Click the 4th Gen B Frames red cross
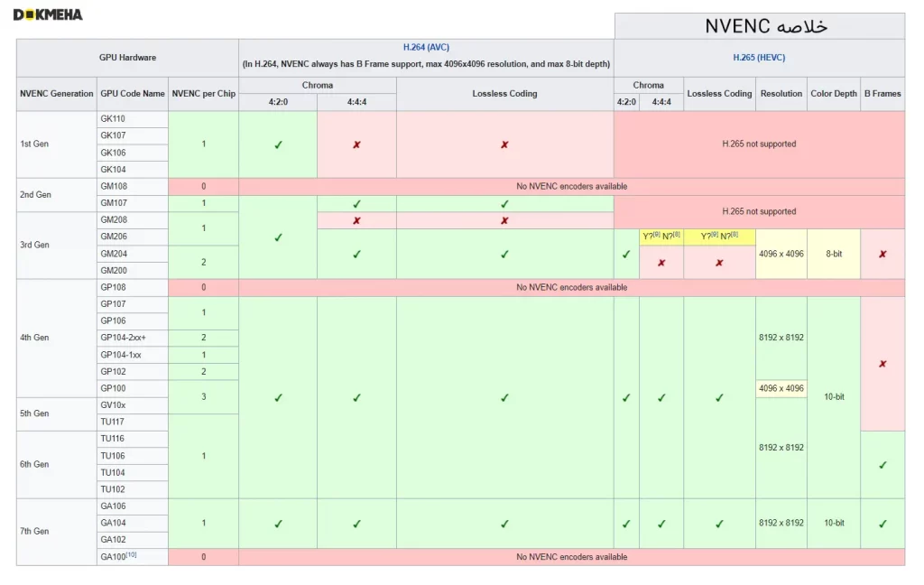 (x=882, y=364)
